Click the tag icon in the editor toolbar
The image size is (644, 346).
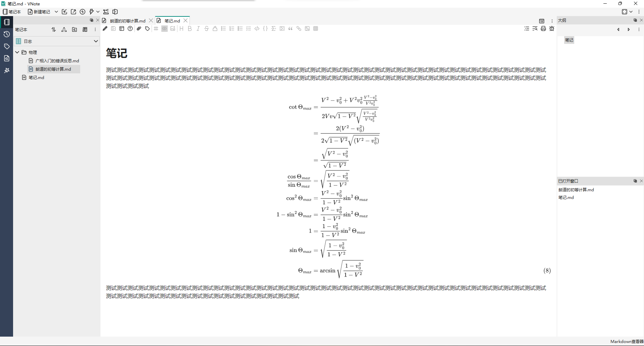point(147,29)
